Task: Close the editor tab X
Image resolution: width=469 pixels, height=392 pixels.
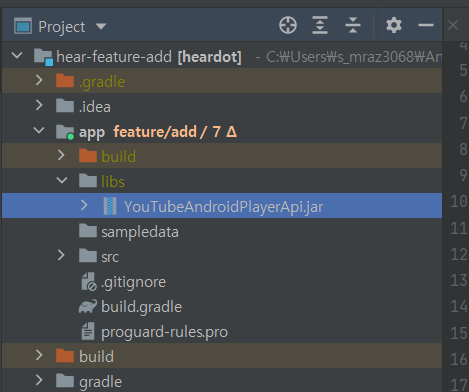Action: pos(453,25)
